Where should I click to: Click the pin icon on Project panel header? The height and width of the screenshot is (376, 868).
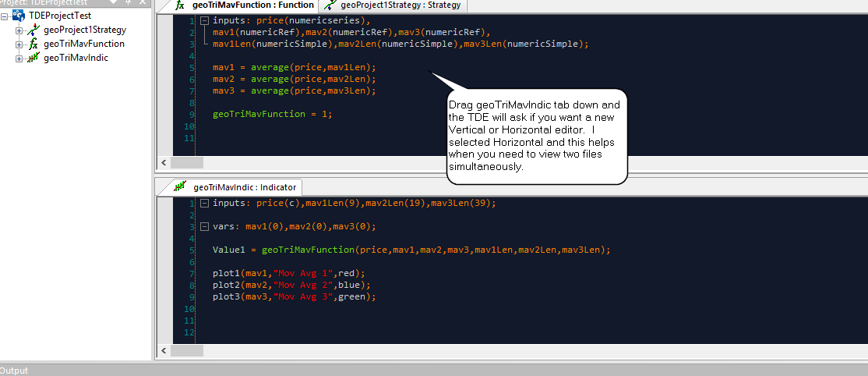tap(129, 2)
